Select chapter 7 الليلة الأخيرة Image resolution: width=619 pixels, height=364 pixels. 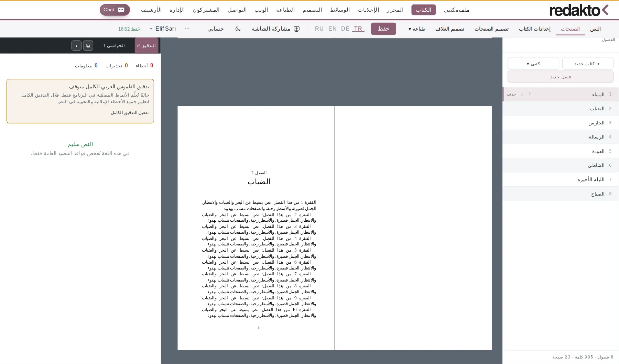561,179
